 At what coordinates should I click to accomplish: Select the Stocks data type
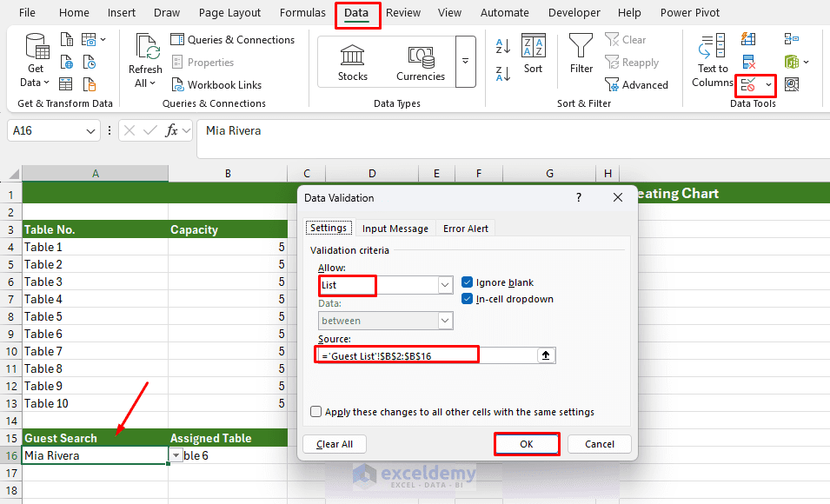[353, 62]
